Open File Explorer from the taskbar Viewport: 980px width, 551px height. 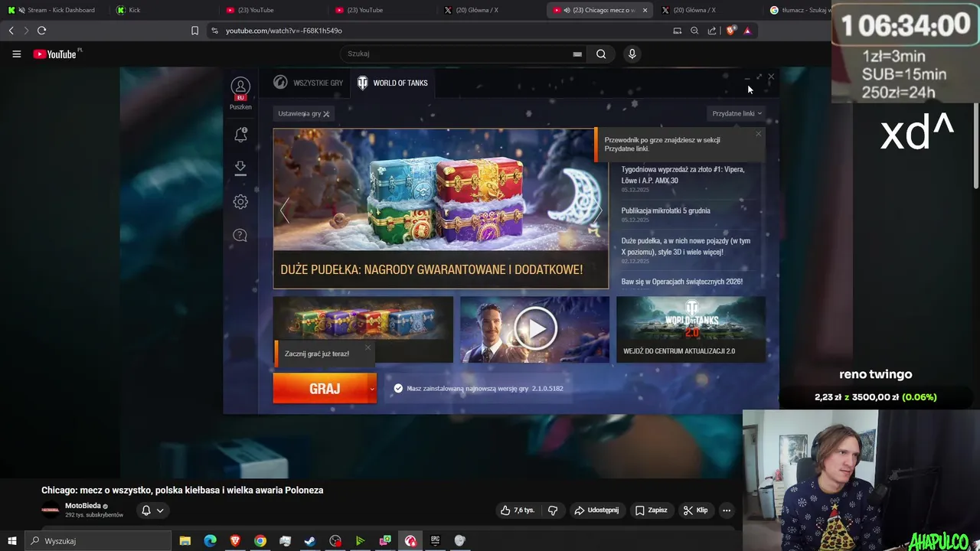click(185, 541)
